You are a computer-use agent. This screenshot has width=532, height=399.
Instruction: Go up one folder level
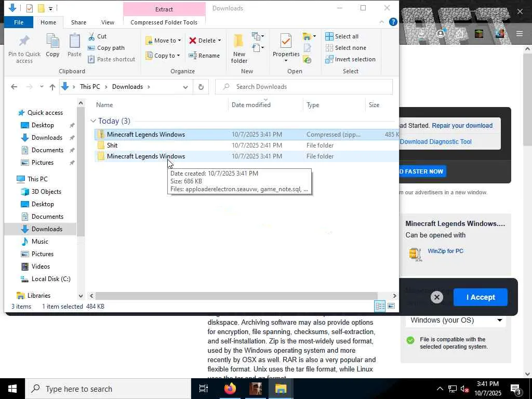pos(52,87)
